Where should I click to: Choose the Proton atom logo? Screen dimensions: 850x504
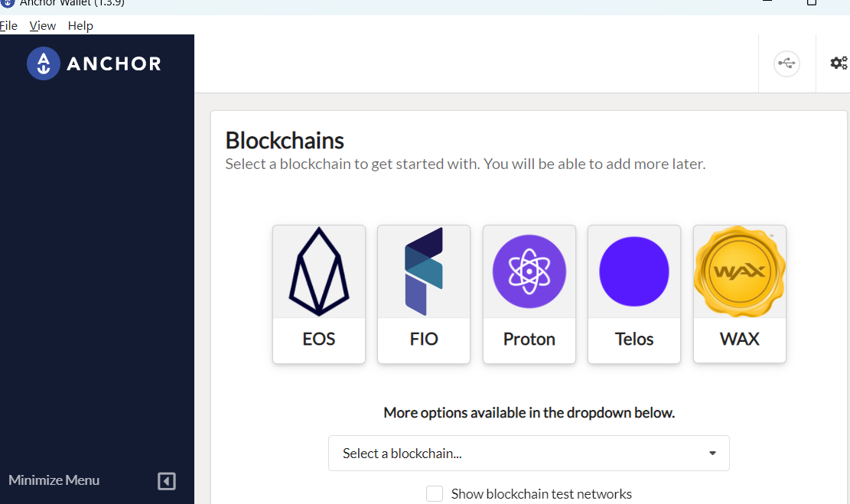[529, 272]
